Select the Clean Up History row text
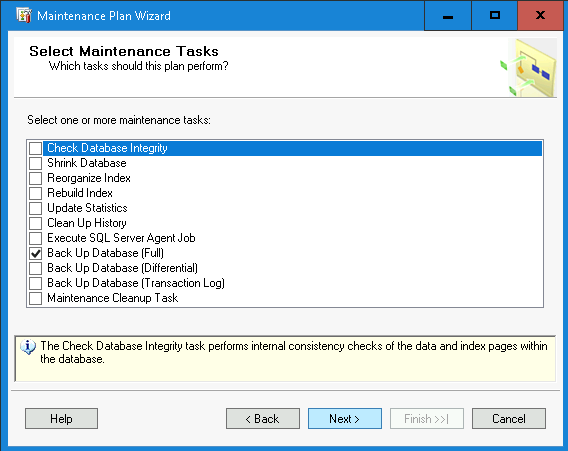Image resolution: width=568 pixels, height=451 pixels. (x=87, y=223)
